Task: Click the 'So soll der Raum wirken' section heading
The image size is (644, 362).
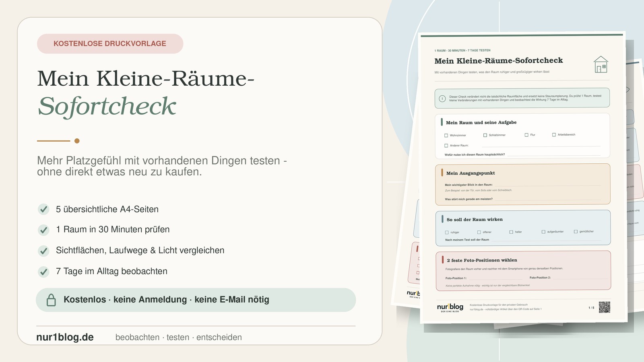Action: point(475,220)
